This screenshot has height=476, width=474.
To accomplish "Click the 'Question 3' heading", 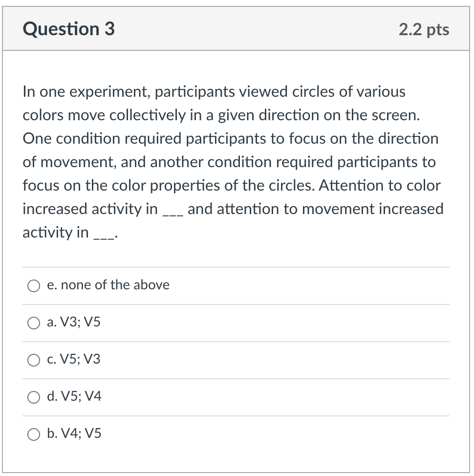I will click(69, 29).
